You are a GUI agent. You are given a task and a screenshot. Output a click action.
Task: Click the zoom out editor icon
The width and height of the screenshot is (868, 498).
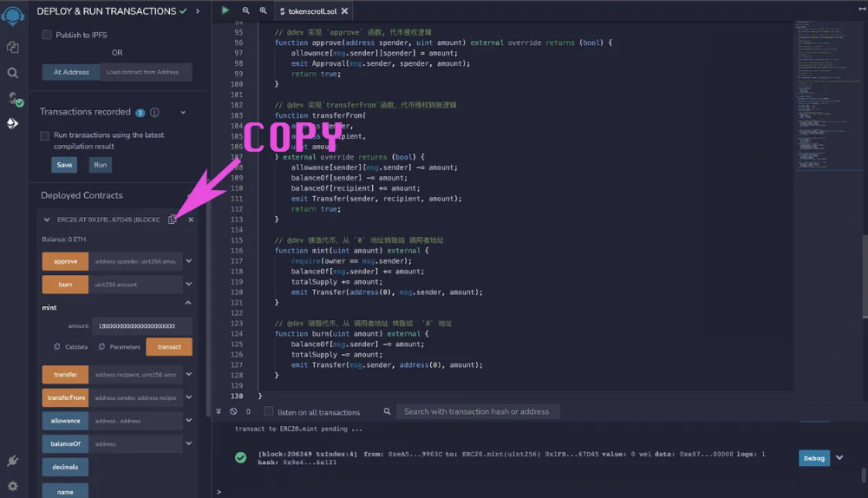[245, 10]
